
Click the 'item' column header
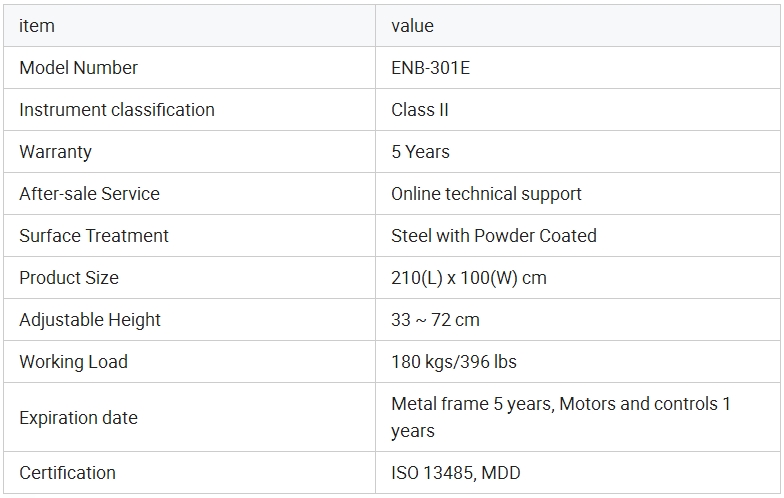point(37,26)
